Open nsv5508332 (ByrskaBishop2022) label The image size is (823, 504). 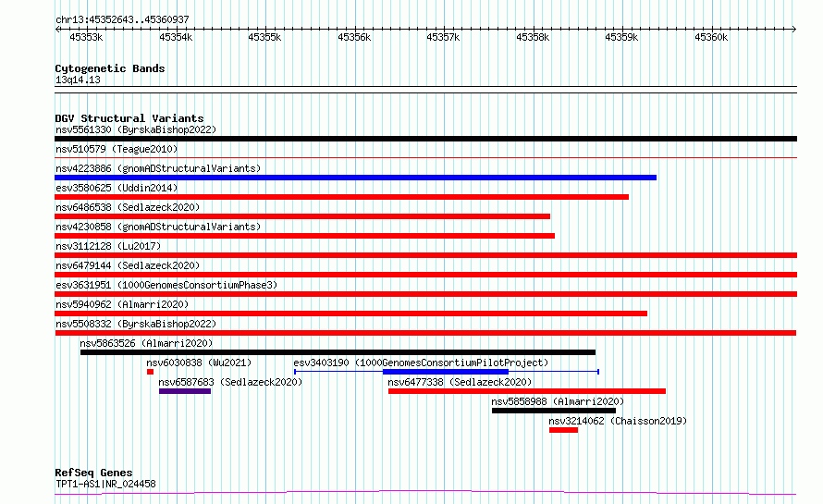(x=136, y=324)
